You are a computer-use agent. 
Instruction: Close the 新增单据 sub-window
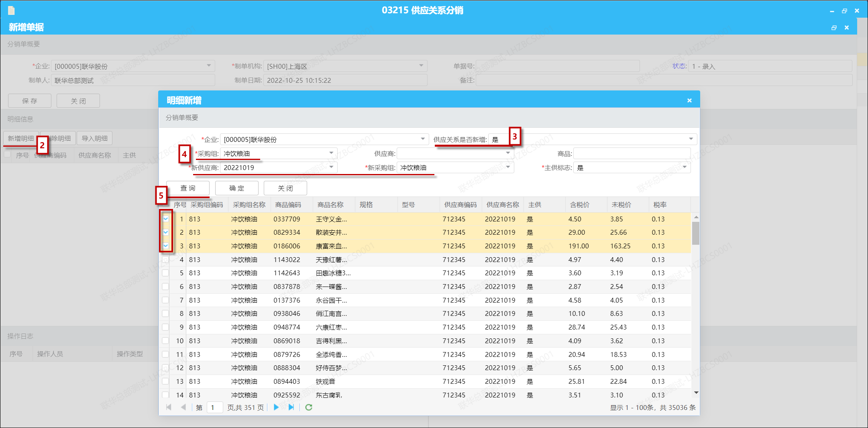pos(847,28)
